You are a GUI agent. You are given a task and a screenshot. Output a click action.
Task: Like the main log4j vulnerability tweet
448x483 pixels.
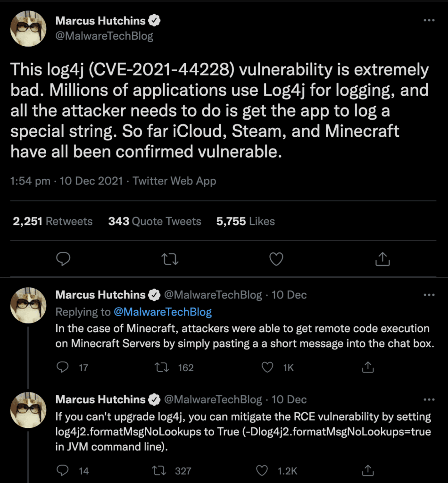(276, 259)
